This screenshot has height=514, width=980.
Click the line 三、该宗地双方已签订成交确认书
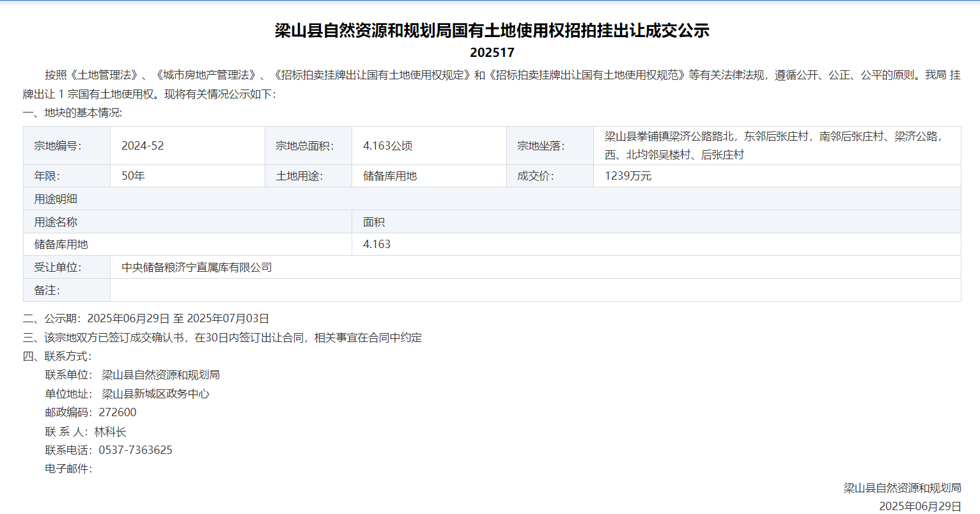click(222, 338)
